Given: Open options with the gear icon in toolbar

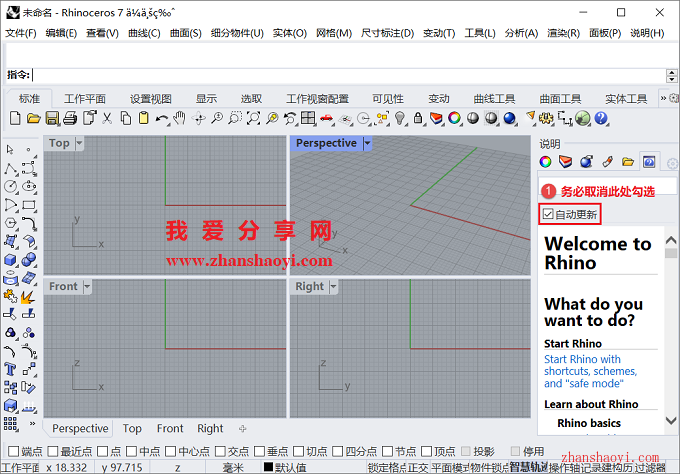Looking at the screenshot, I should click(546, 118).
